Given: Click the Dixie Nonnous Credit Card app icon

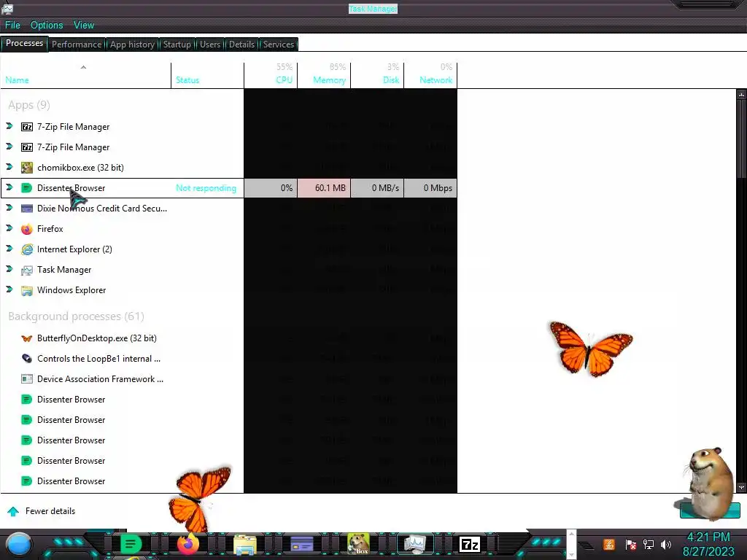Looking at the screenshot, I should [27, 209].
